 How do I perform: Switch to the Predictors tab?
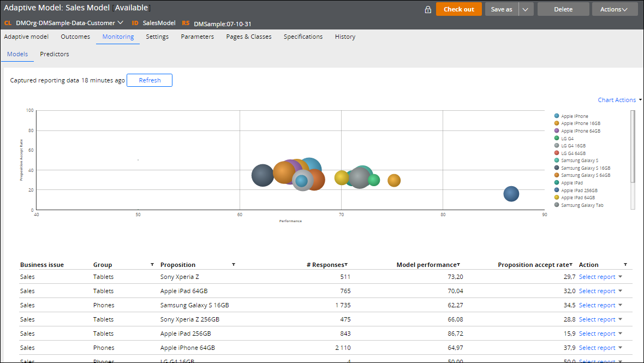click(53, 54)
